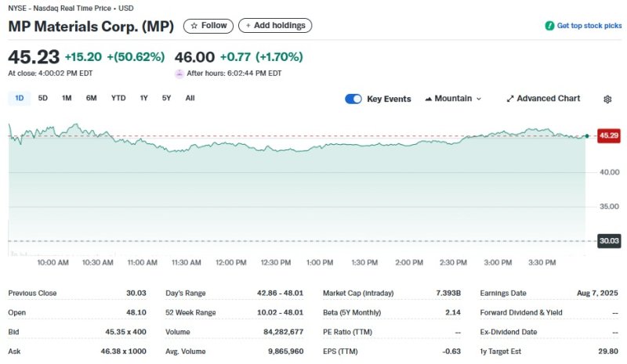Show the 1M chart range
Image resolution: width=627 pixels, height=364 pixels.
click(67, 98)
